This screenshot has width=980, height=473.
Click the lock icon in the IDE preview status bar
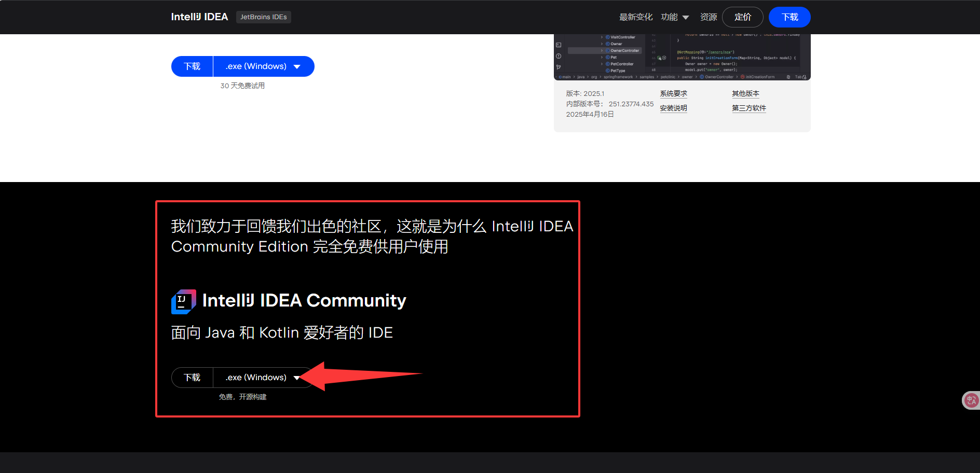point(804,77)
